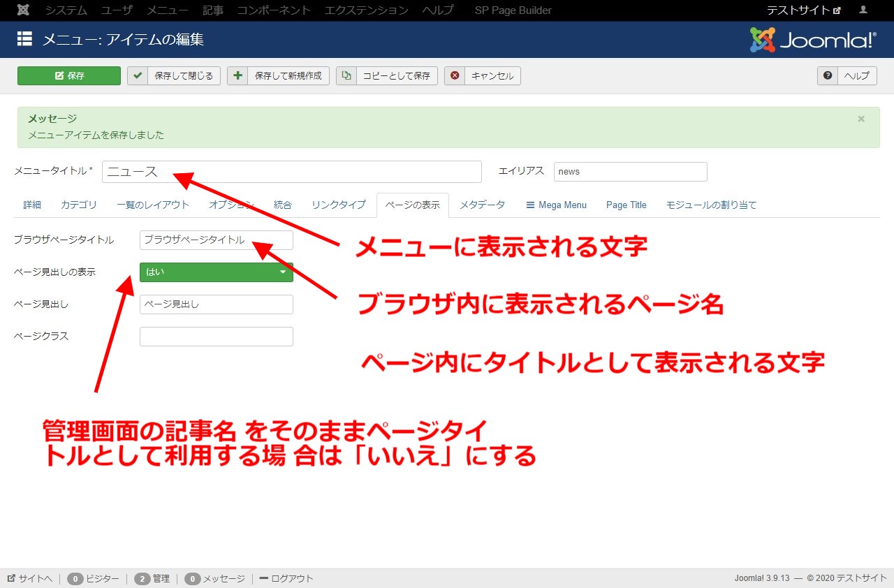The image size is (894, 588).
Task: Click the green 保存 button
Action: tap(68, 75)
